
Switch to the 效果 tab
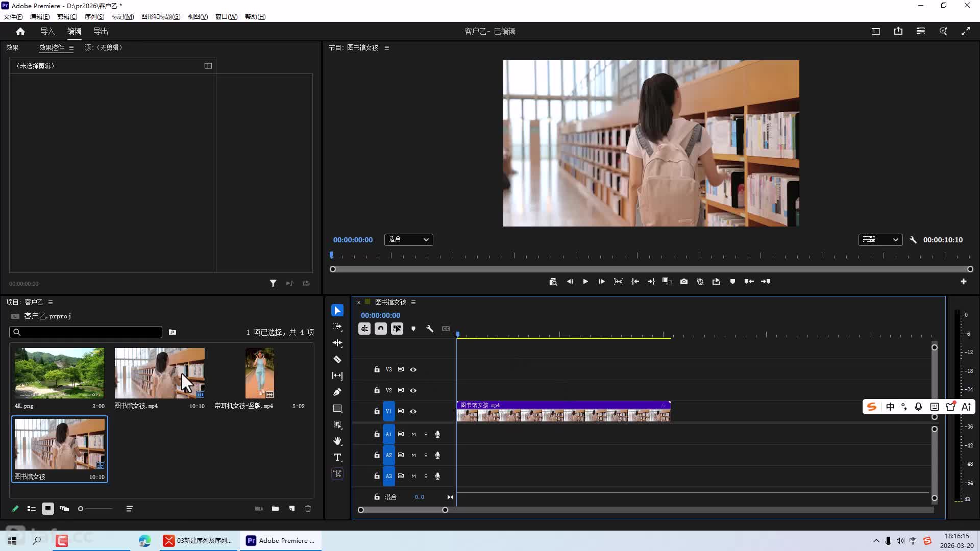click(12, 47)
